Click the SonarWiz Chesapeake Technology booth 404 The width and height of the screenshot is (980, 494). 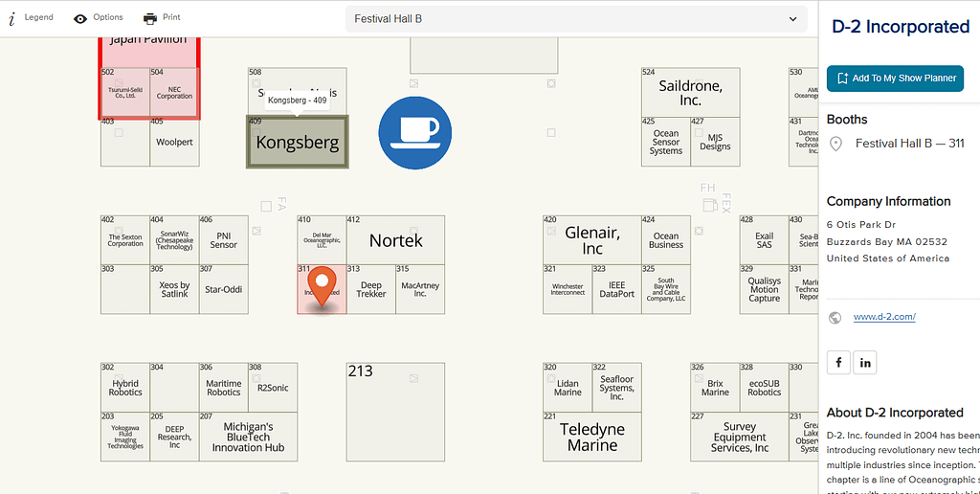click(174, 240)
